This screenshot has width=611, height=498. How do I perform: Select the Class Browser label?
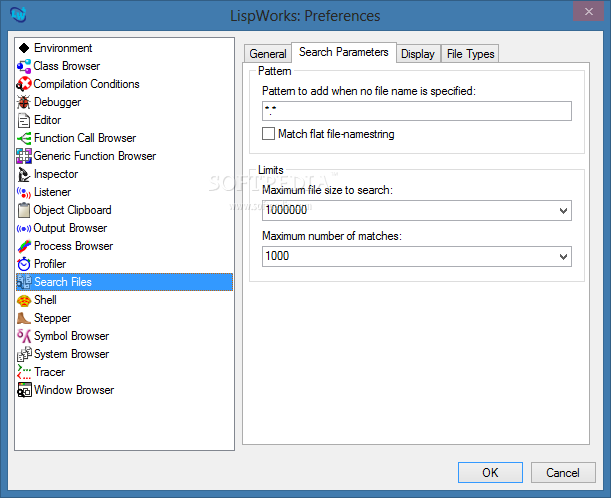pyautogui.click(x=67, y=66)
